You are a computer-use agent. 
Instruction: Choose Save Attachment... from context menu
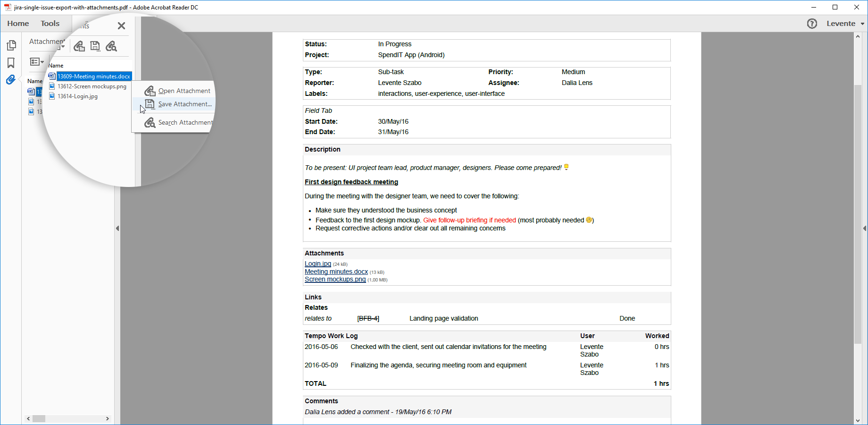(184, 104)
